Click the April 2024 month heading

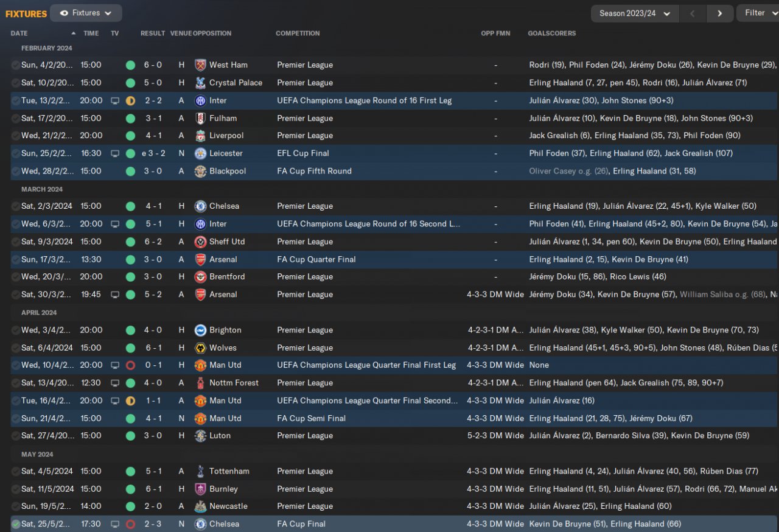click(x=39, y=313)
